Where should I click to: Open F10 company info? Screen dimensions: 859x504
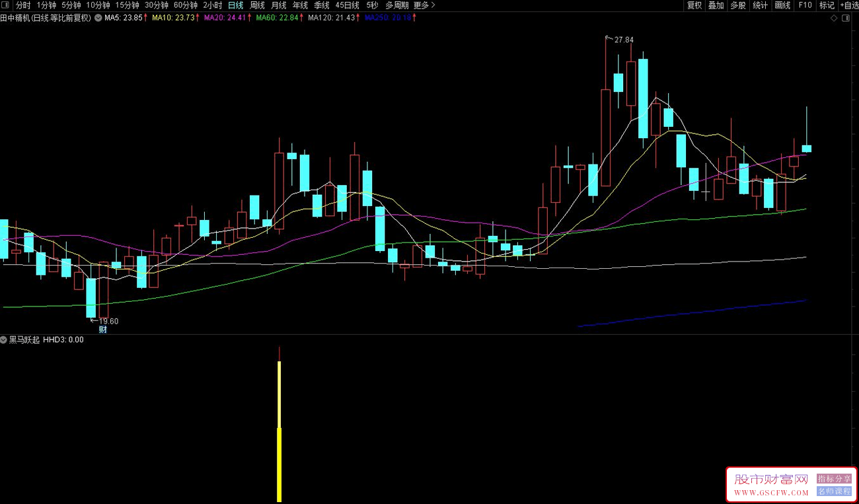click(x=805, y=5)
